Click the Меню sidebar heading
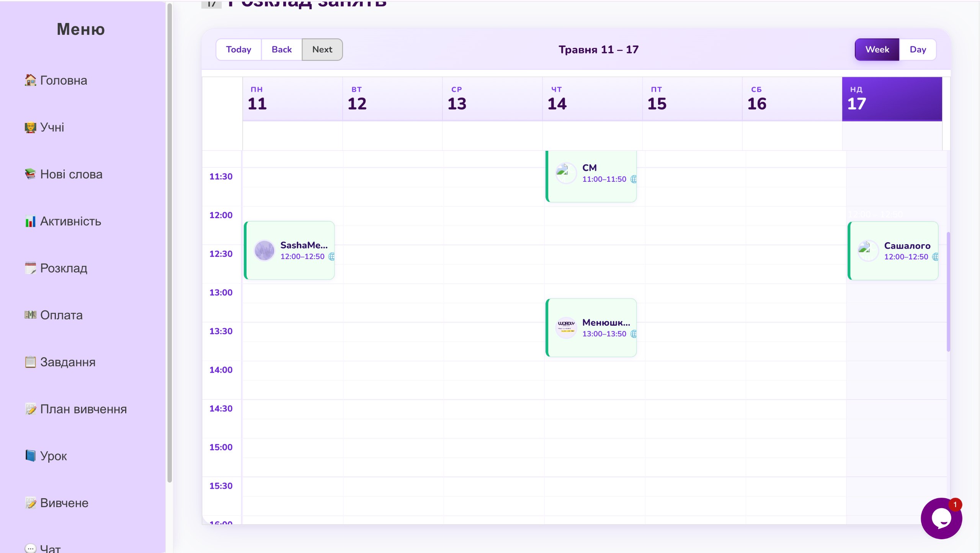 81,29
